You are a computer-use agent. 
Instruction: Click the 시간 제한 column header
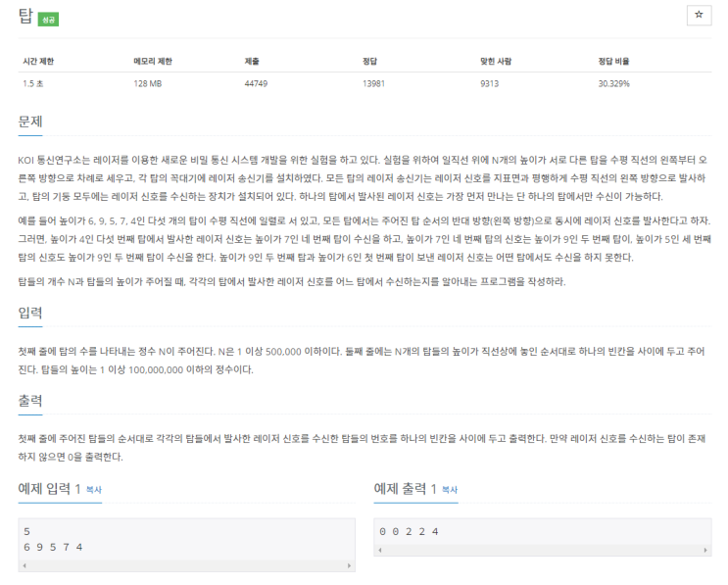point(38,62)
